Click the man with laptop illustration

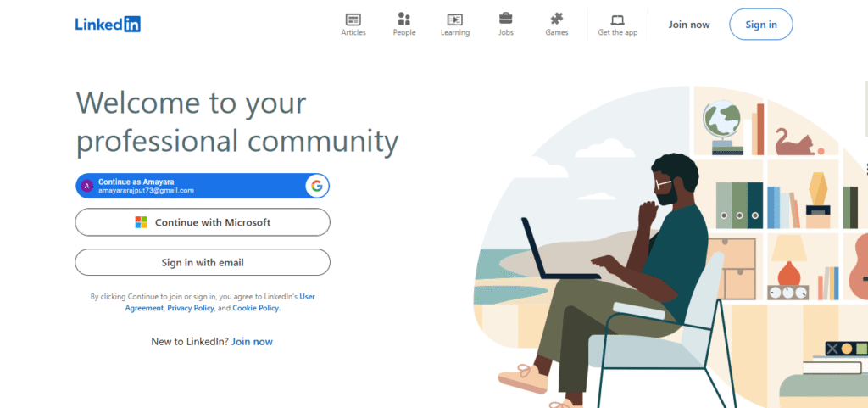(x=671, y=247)
